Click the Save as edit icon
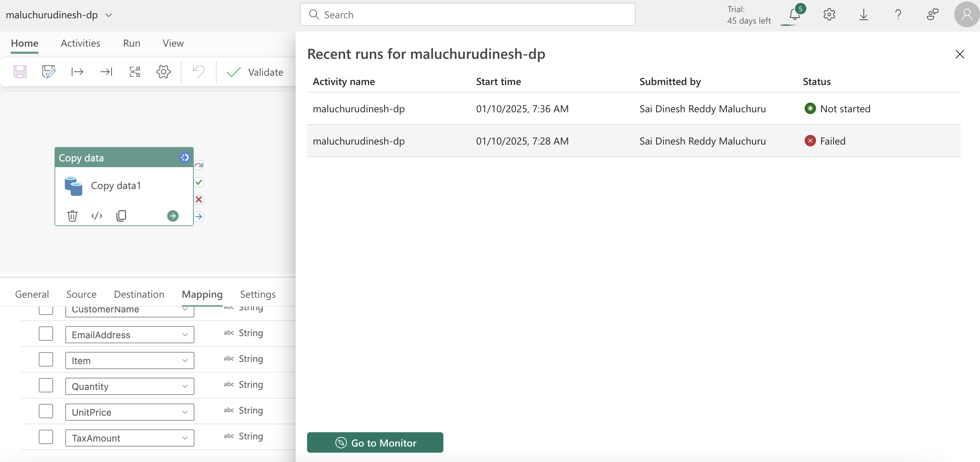Viewport: 980px width, 462px height. point(49,71)
